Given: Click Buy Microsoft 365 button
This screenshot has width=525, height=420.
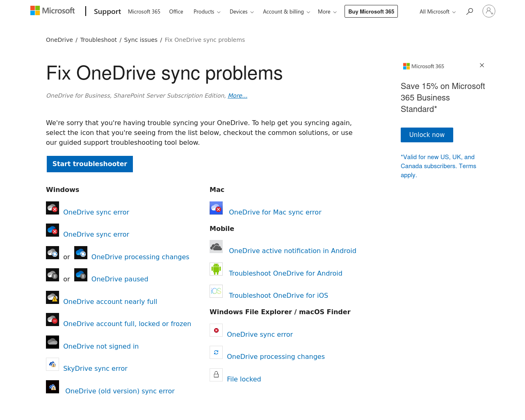Looking at the screenshot, I should pos(371,11).
